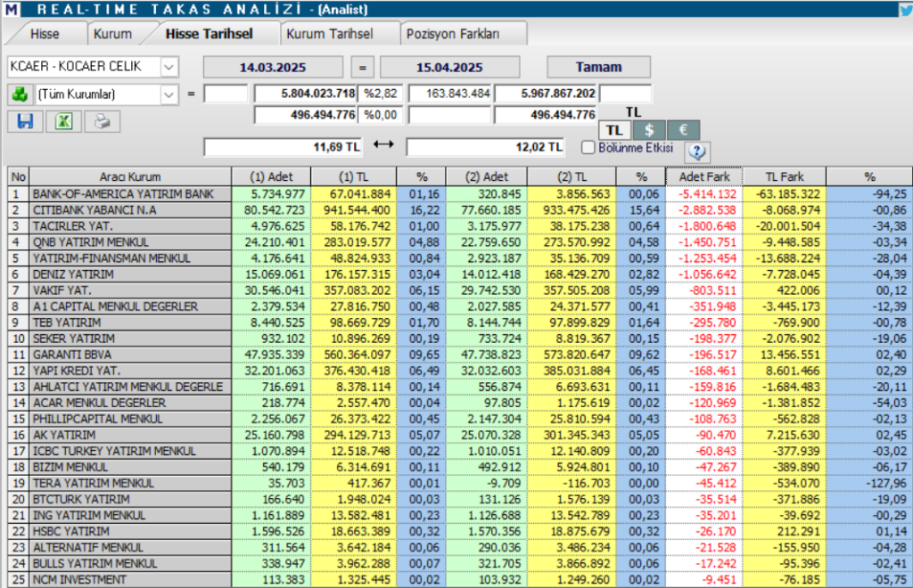Viewport: 913px width, 588px height.
Task: Click the 12,02 TL price field
Action: click(485, 147)
